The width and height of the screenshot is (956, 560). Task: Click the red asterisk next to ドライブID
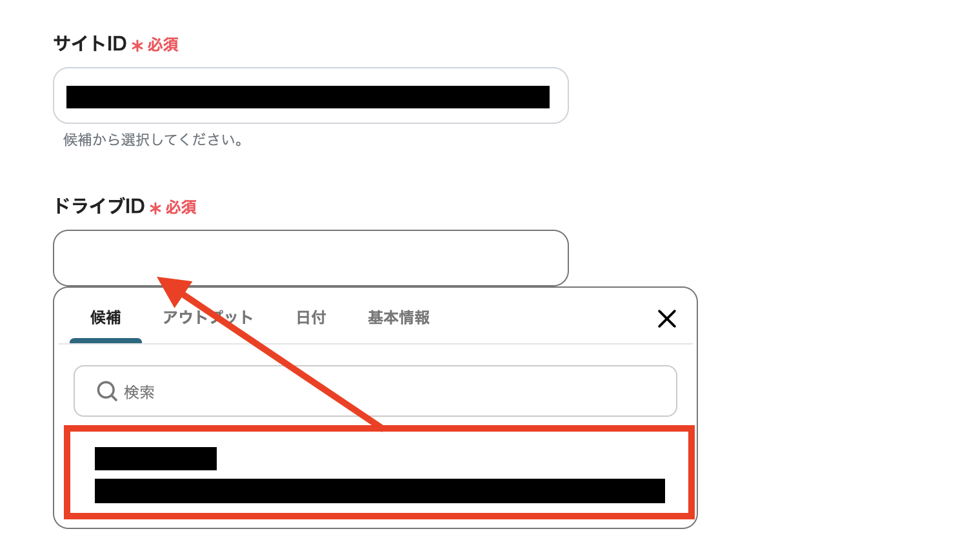click(155, 208)
